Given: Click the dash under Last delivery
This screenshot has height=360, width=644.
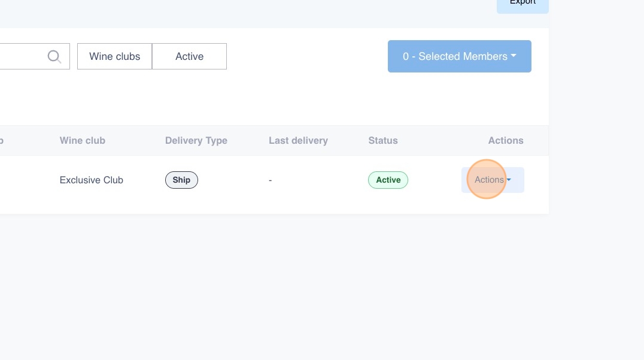Looking at the screenshot, I should pos(271,180).
